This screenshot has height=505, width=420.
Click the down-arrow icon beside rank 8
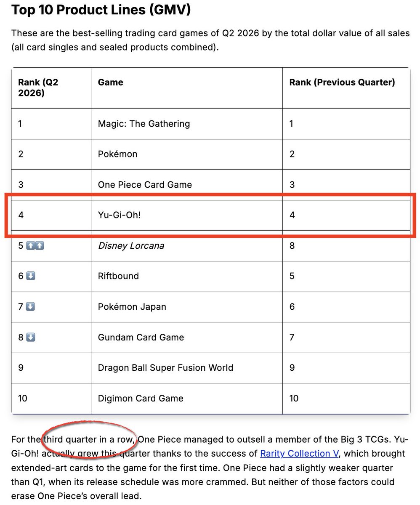[30, 337]
